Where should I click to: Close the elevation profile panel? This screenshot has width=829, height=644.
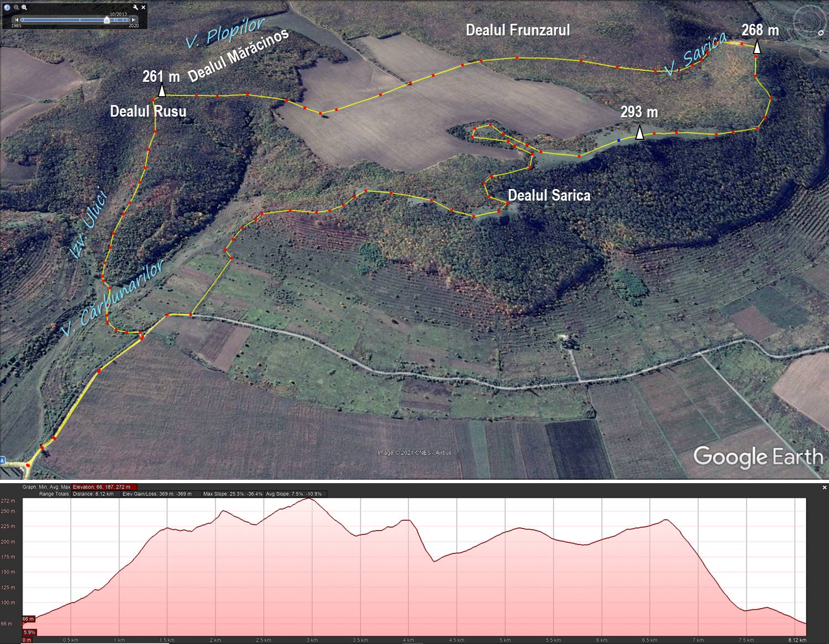824,488
